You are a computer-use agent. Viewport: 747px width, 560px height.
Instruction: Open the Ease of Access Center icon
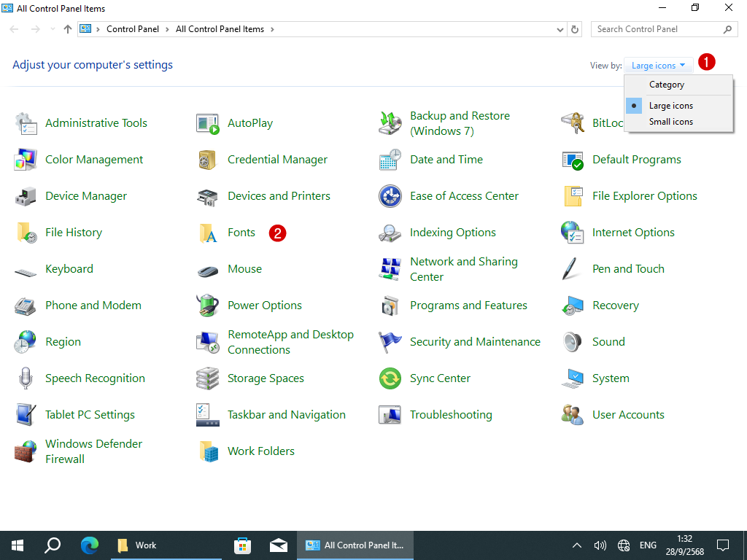tap(390, 196)
